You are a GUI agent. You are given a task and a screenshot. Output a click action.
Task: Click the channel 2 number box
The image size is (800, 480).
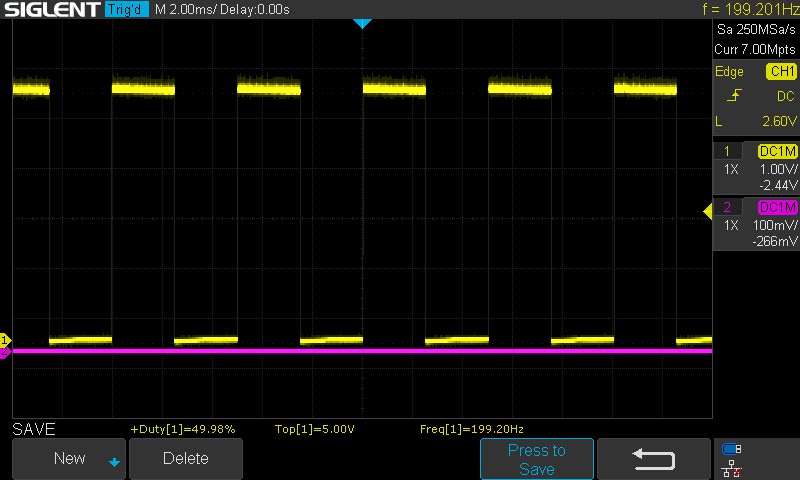click(x=727, y=207)
